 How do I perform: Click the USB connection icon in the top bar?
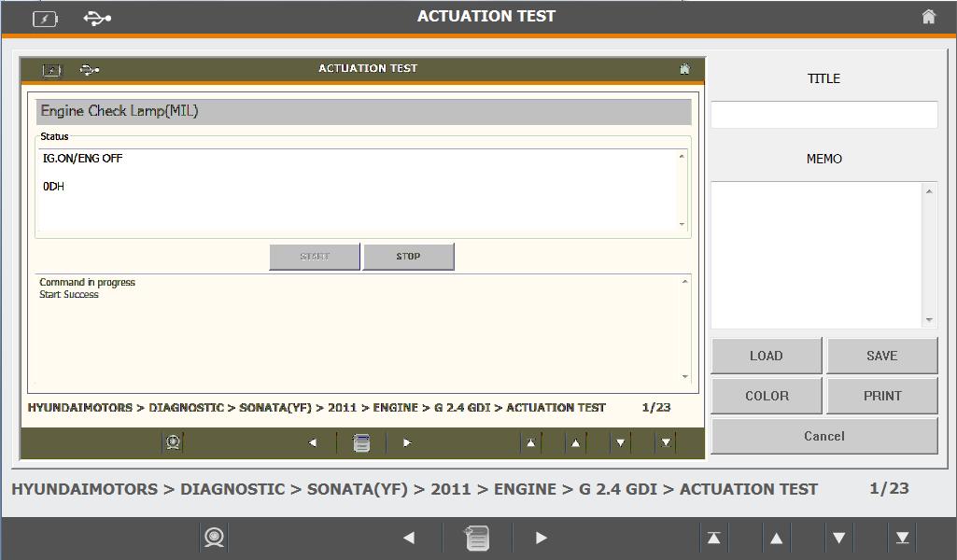(97, 18)
